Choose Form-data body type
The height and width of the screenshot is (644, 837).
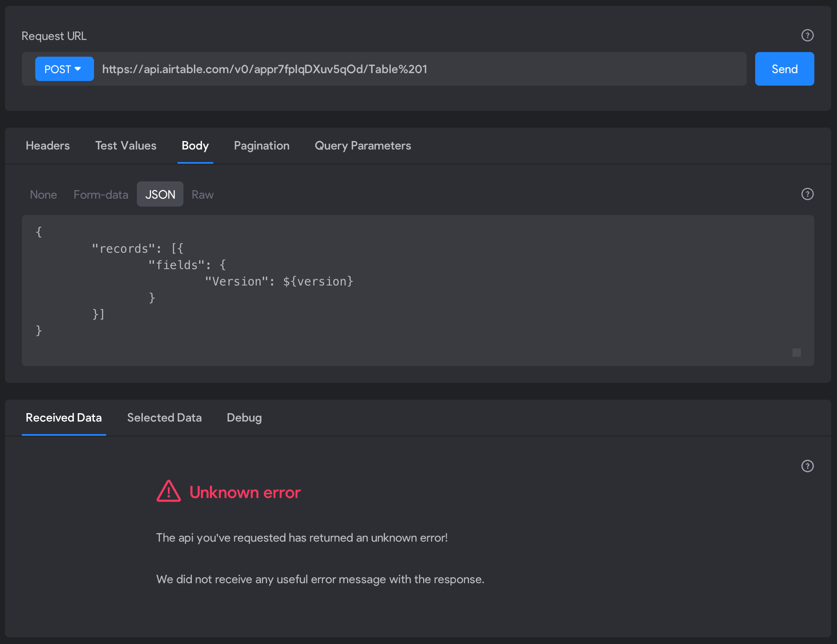(x=101, y=194)
